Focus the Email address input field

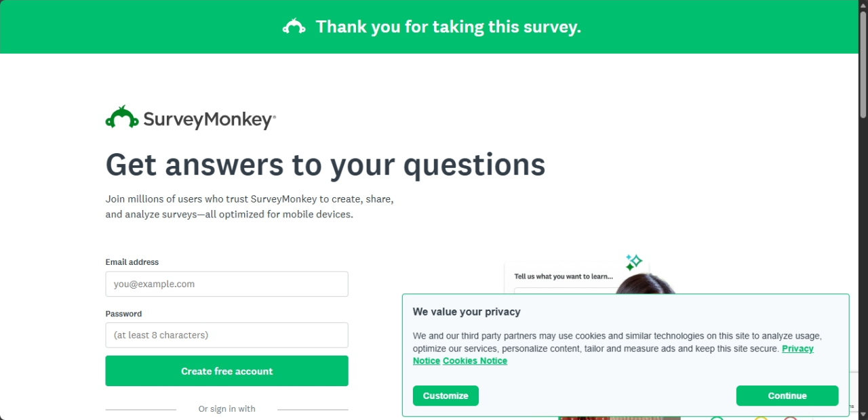coord(226,285)
